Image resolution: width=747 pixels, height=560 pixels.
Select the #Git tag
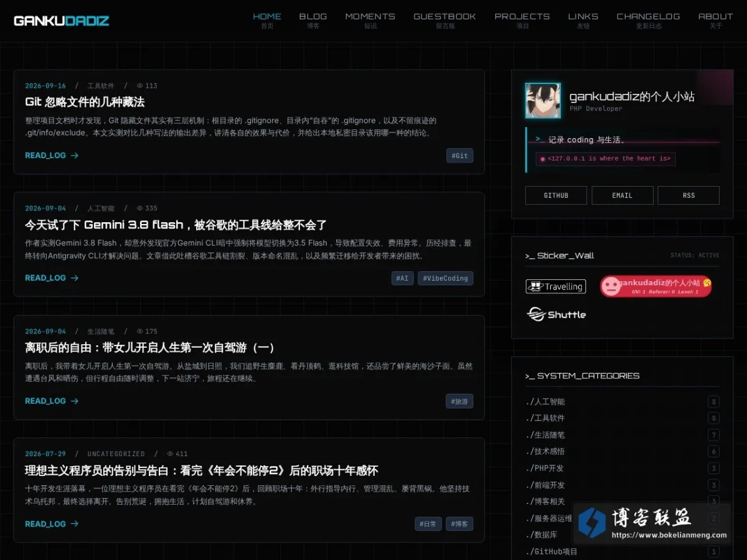tap(459, 156)
